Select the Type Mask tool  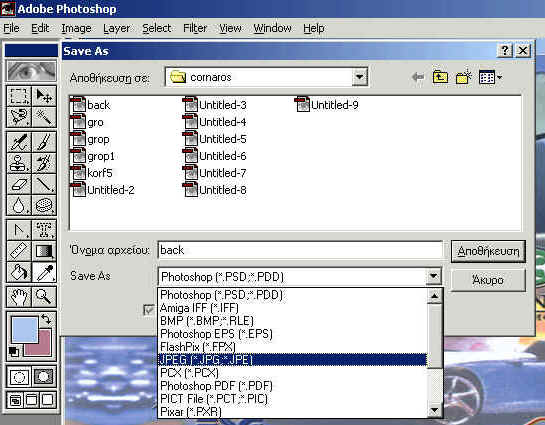click(x=44, y=230)
